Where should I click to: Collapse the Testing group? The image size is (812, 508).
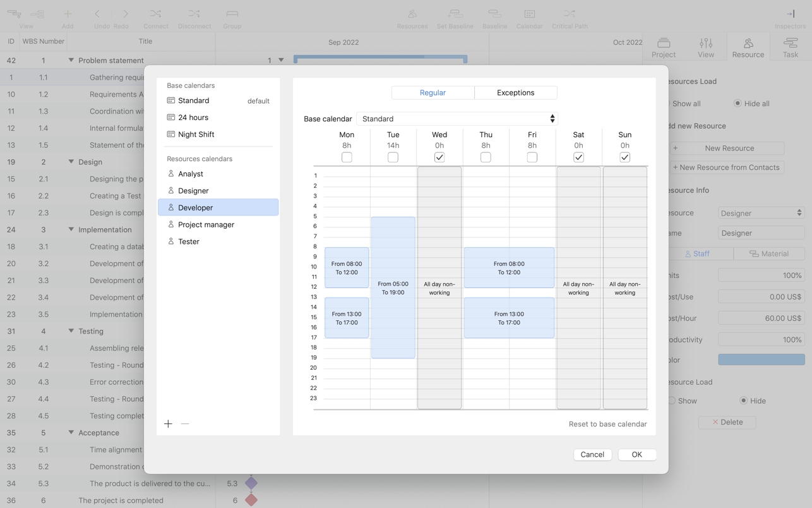click(71, 330)
